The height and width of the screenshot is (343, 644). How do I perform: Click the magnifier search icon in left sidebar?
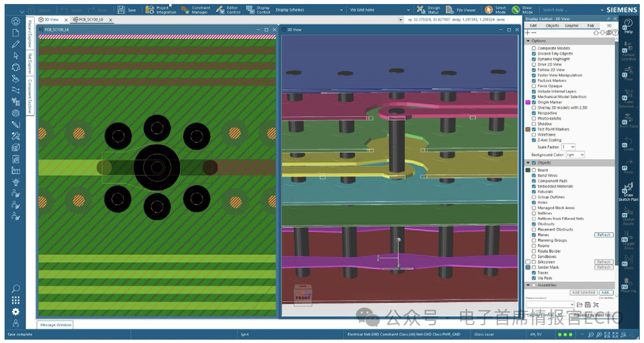(x=16, y=288)
